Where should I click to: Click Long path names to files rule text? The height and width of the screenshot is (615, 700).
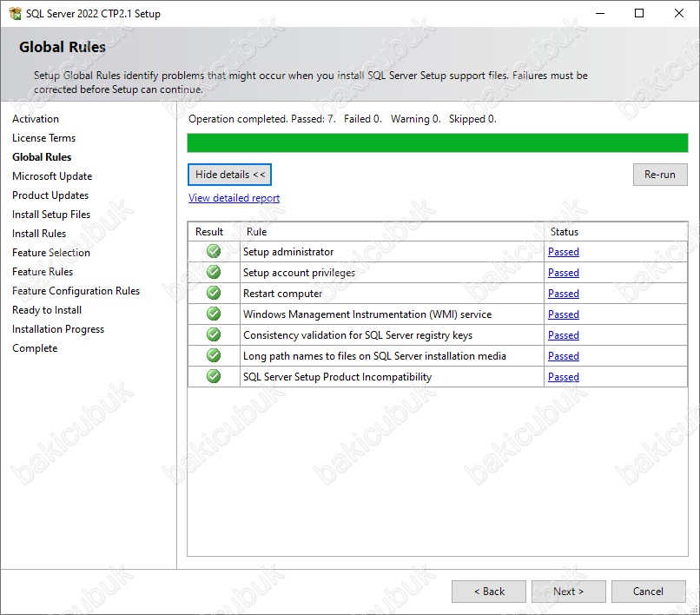(x=374, y=356)
